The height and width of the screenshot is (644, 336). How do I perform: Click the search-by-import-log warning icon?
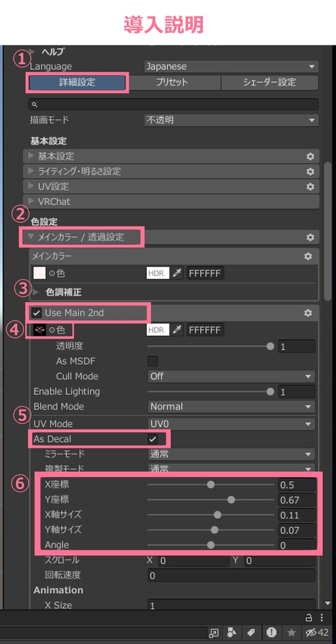[x=271, y=632]
